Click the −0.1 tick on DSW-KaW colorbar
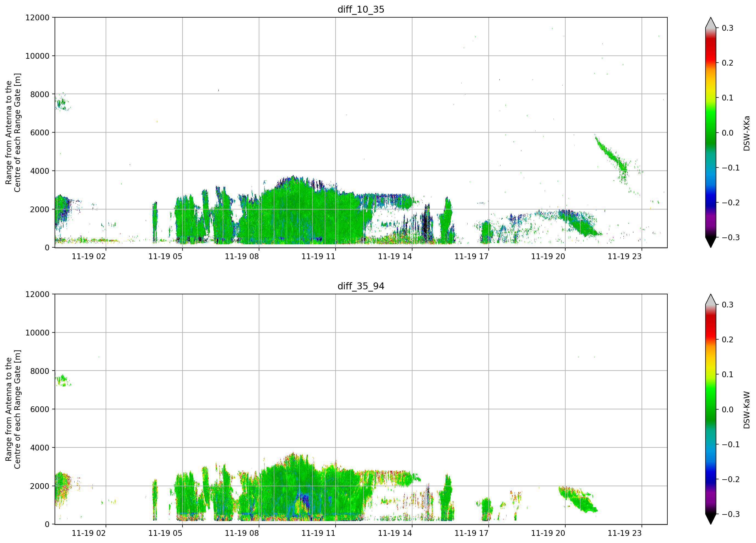This screenshot has height=543, width=756. 731,444
